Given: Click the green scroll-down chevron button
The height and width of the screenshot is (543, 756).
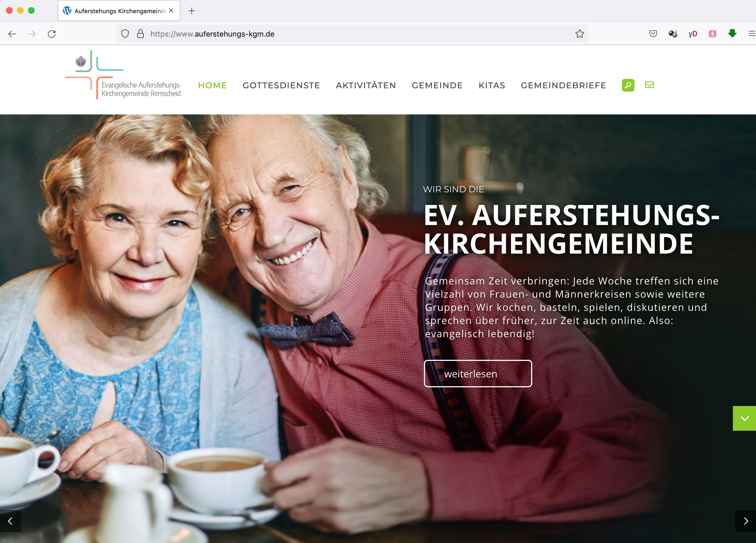Looking at the screenshot, I should point(744,418).
